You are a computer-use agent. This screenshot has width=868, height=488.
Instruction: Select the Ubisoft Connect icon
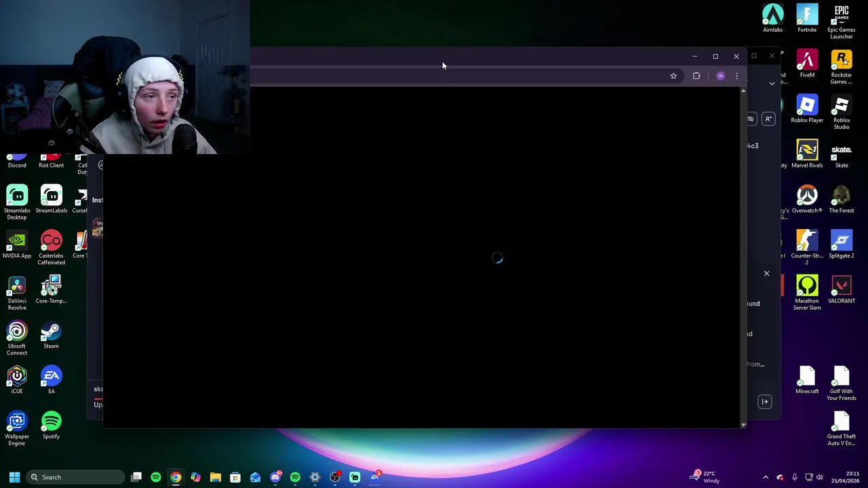coord(17,338)
